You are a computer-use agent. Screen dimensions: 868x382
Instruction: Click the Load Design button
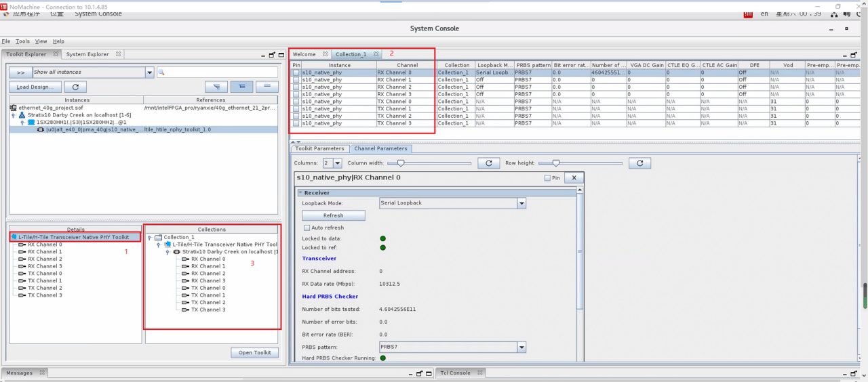[36, 87]
